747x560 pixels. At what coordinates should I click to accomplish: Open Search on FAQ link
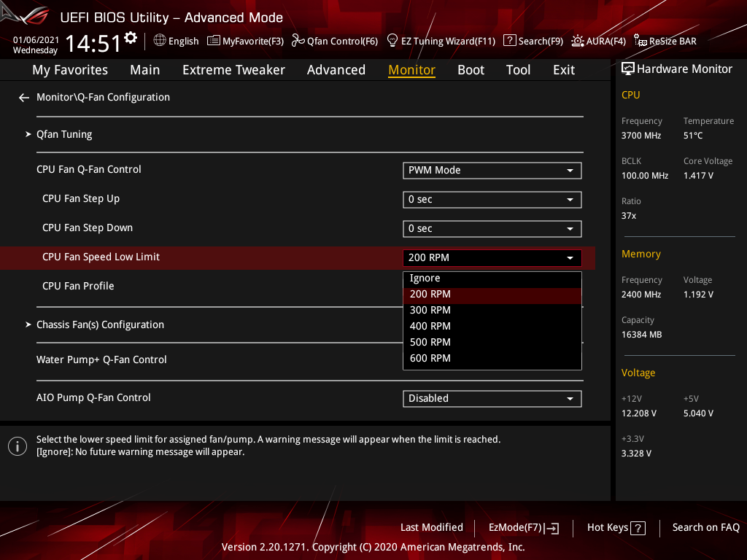705,528
